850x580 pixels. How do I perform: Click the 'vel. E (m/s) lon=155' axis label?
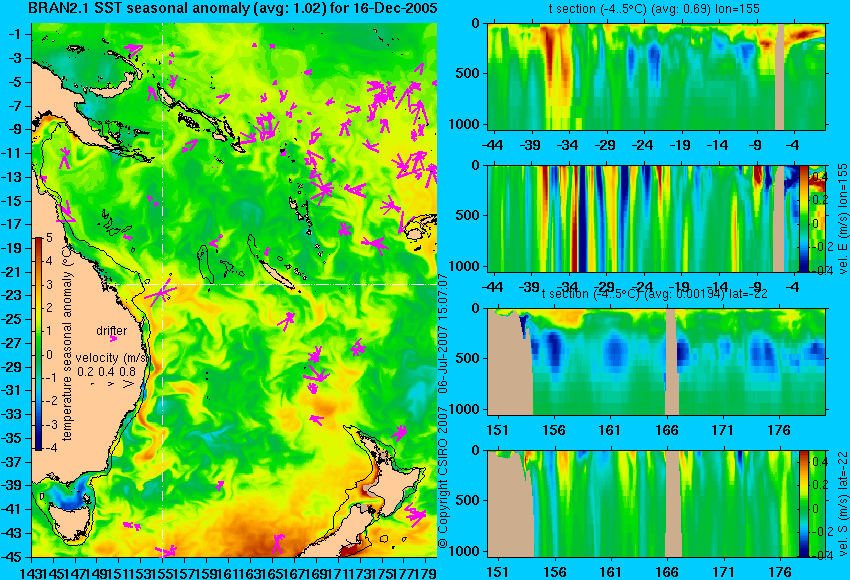pyautogui.click(x=842, y=218)
